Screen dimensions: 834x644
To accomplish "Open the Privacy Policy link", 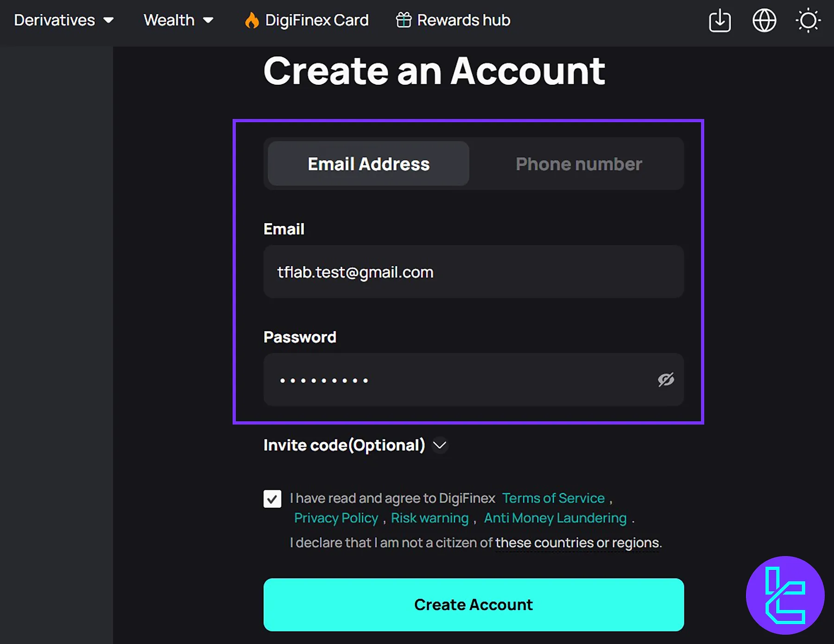I will coord(336,518).
